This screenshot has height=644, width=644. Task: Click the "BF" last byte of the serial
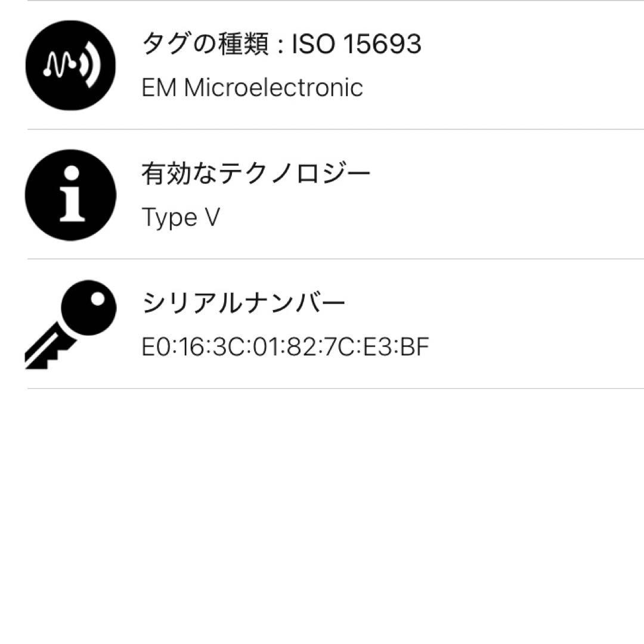click(x=415, y=347)
